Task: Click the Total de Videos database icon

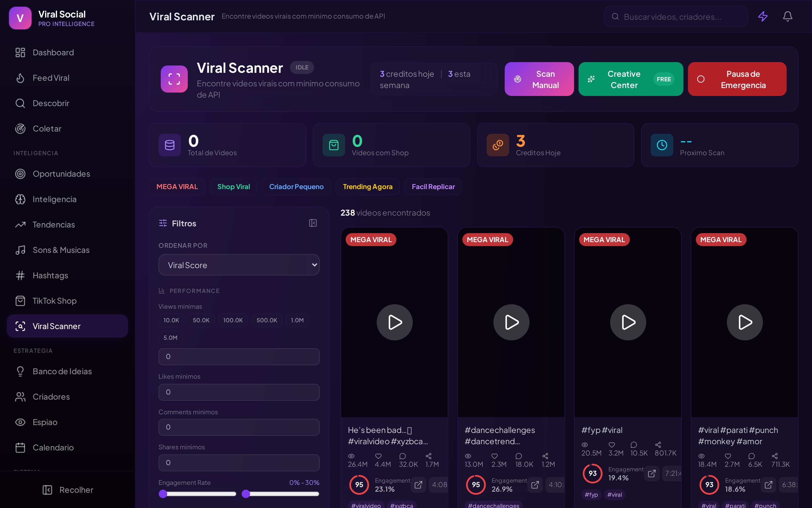Action: click(170, 145)
